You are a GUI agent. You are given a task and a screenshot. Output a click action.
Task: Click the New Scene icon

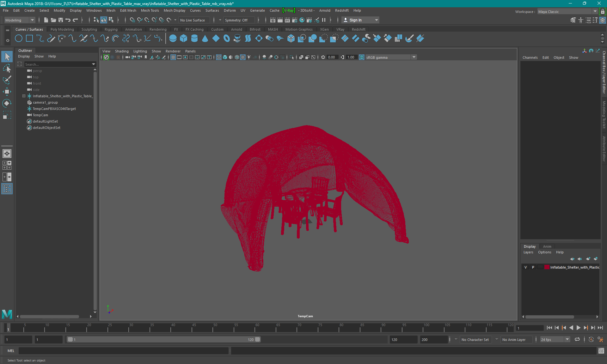tap(46, 20)
